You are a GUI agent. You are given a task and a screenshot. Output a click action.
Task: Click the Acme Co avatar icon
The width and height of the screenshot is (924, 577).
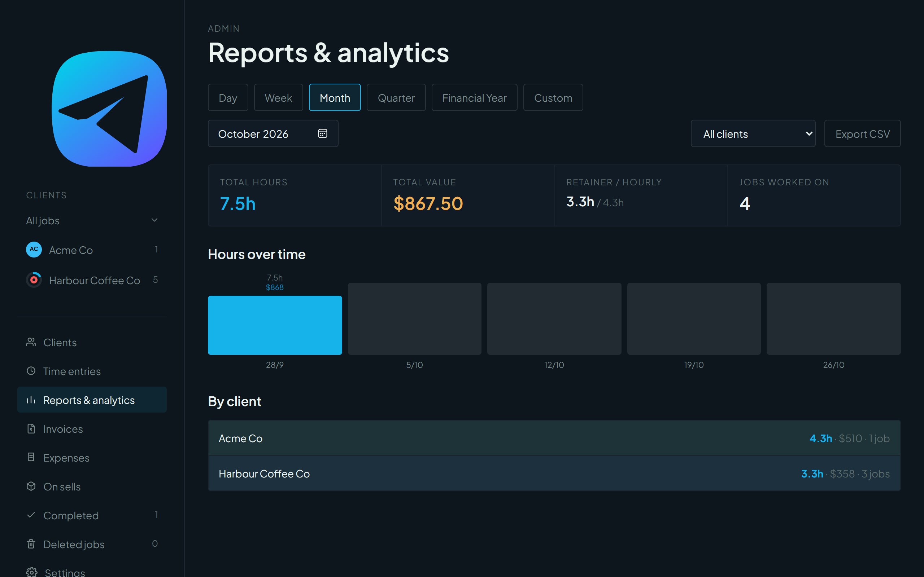34,250
